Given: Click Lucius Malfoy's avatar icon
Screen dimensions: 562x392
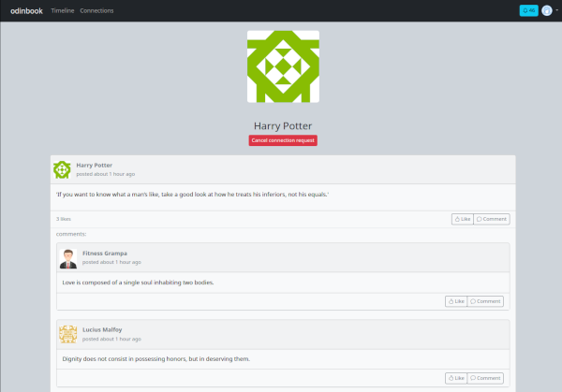Looking at the screenshot, I should [x=68, y=334].
